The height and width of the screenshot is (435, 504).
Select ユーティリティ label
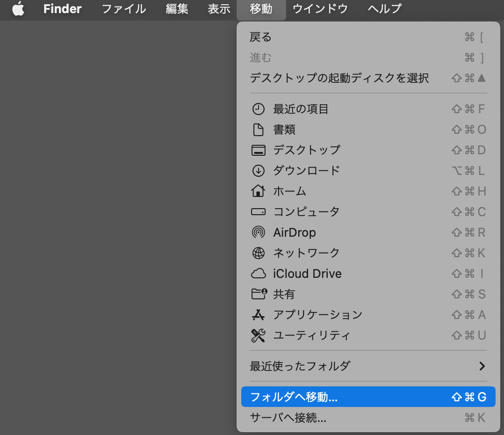(311, 335)
